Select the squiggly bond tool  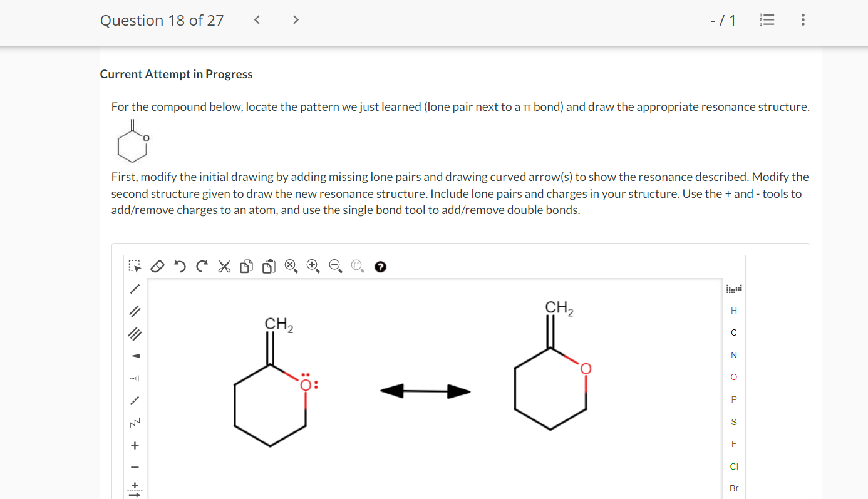(133, 422)
